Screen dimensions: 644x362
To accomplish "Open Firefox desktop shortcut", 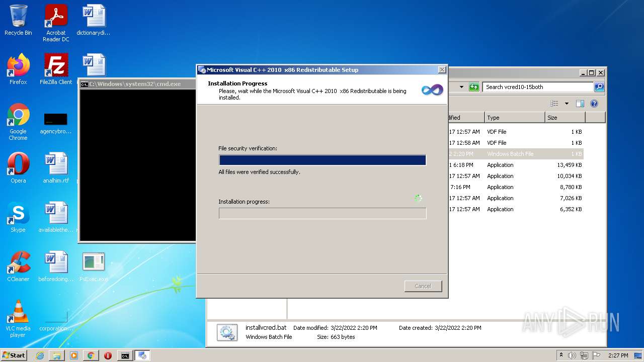I will click(18, 69).
